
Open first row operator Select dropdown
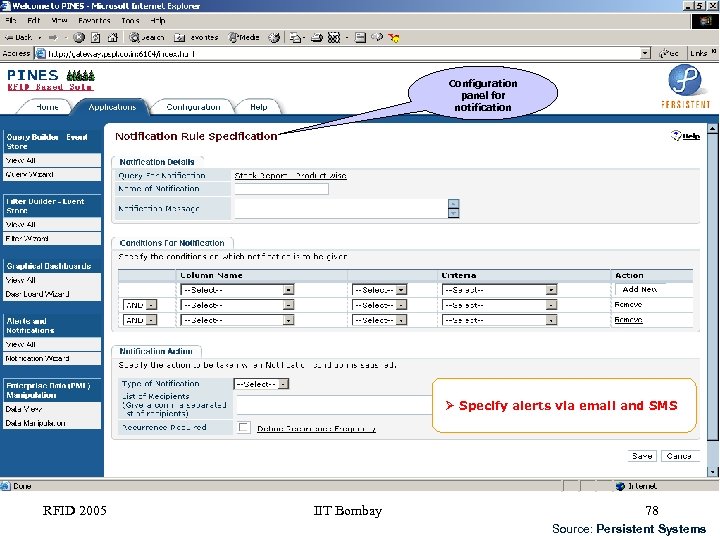[379, 290]
